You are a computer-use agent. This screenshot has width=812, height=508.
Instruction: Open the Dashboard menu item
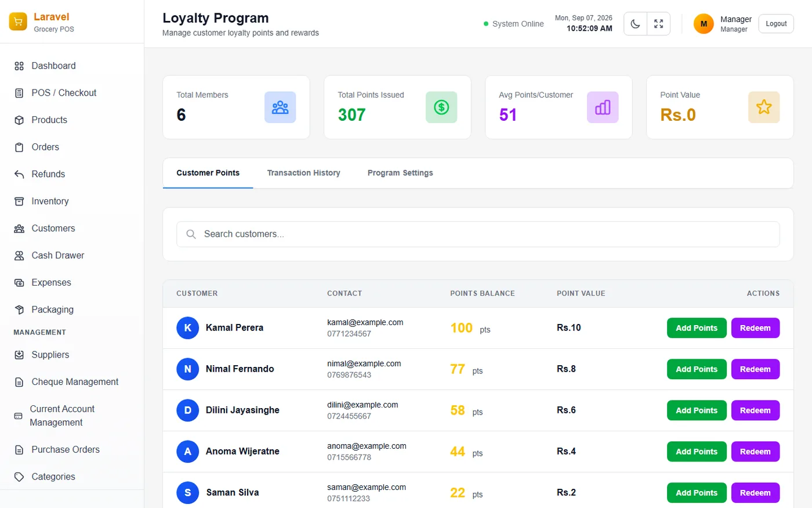point(72,66)
